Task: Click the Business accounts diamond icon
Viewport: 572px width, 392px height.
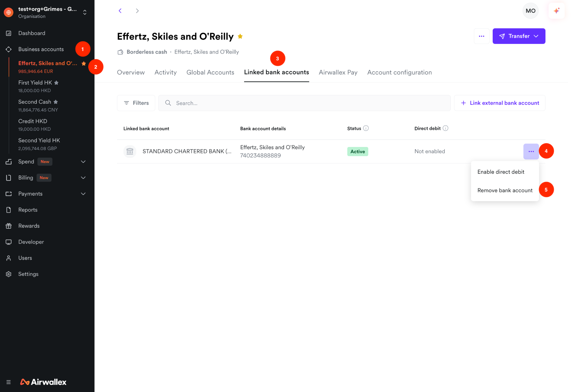Action: point(9,49)
